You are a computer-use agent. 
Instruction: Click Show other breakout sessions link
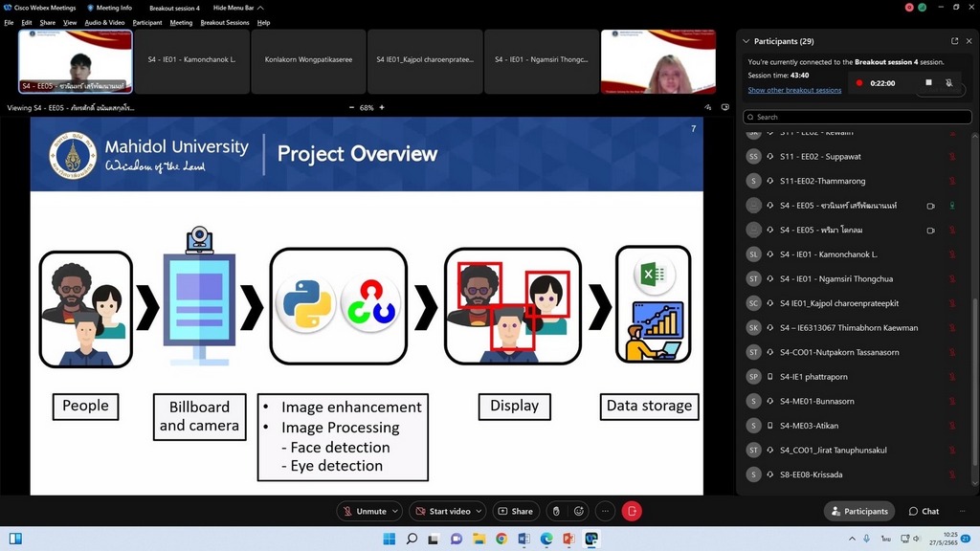tap(794, 90)
